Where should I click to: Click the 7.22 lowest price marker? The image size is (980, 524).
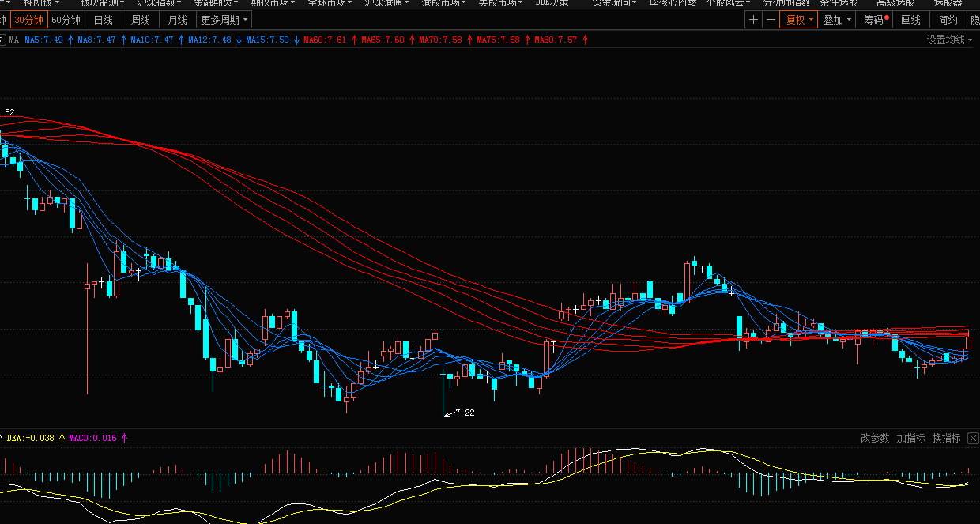pos(465,412)
